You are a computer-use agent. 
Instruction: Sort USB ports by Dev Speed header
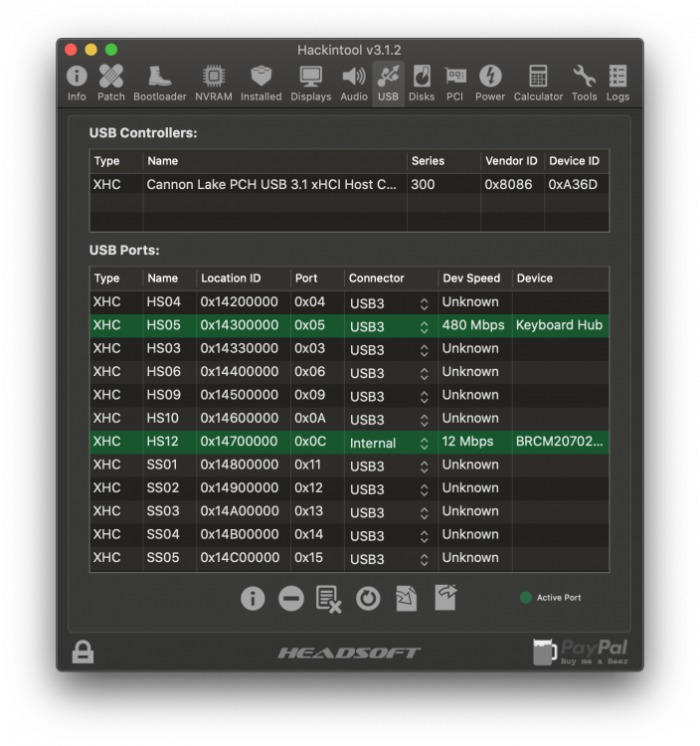(x=475, y=279)
